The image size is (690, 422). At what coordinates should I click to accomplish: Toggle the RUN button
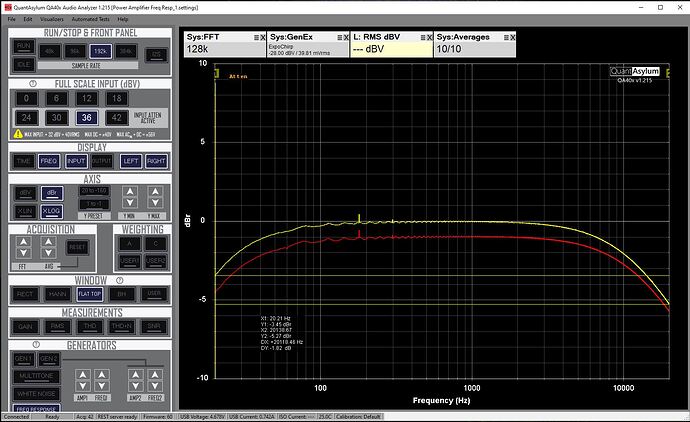click(x=24, y=46)
